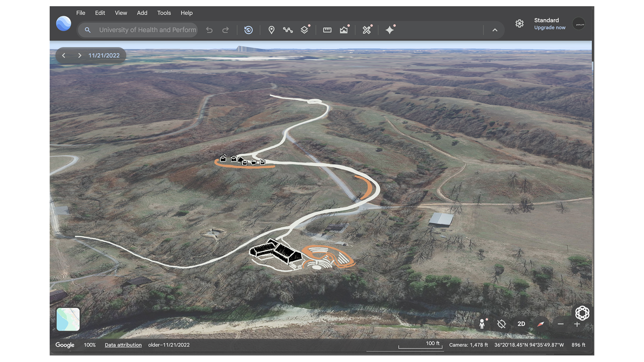
Task: Open historical imagery clock icon
Action: (248, 30)
